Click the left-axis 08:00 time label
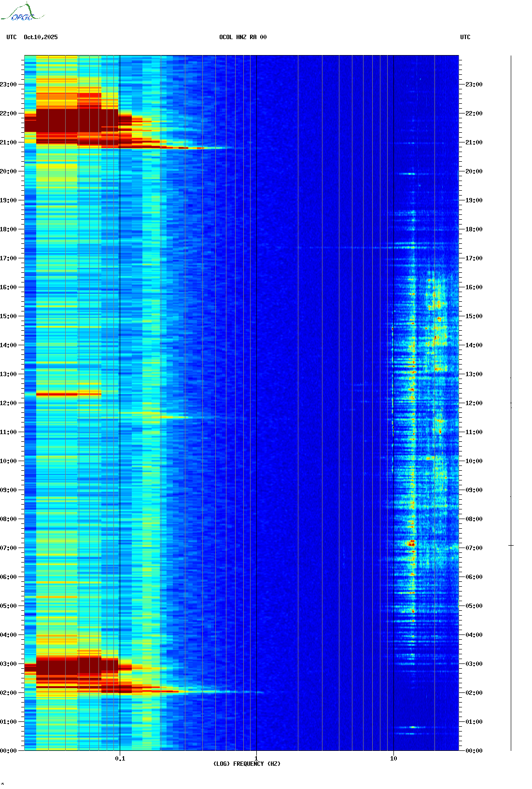532x789 pixels. coord(8,519)
